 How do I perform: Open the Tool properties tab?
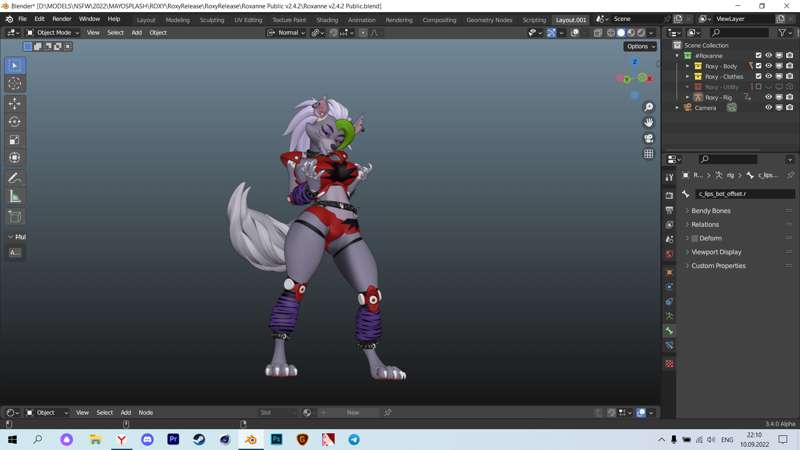click(669, 178)
